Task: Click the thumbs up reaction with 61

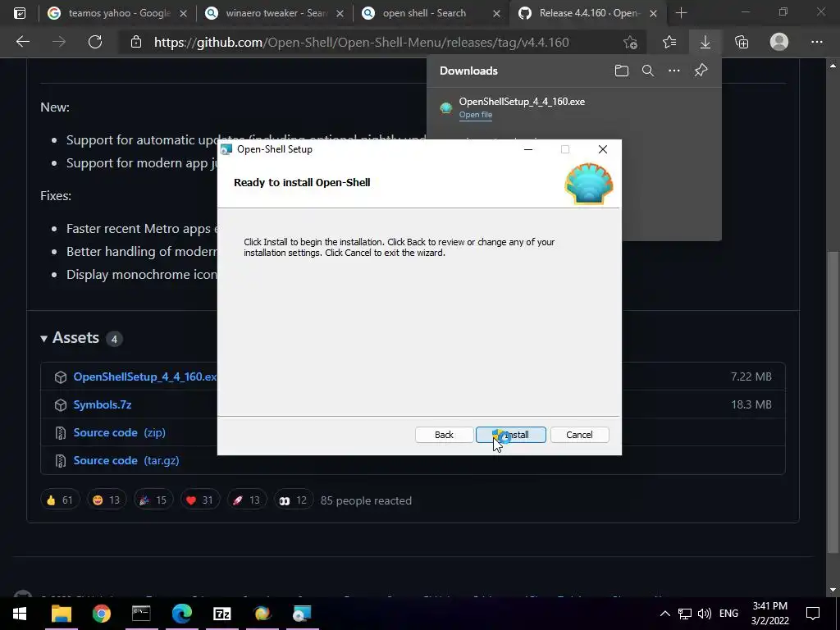Action: pos(60,500)
